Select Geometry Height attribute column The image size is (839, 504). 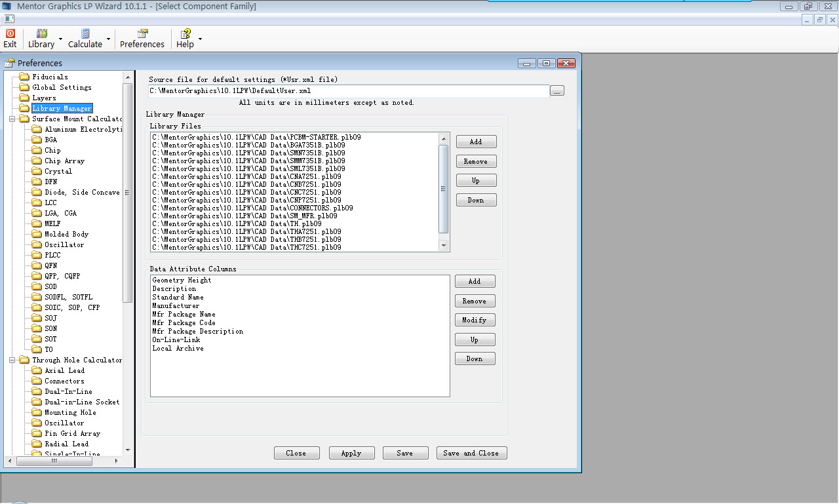(x=182, y=280)
